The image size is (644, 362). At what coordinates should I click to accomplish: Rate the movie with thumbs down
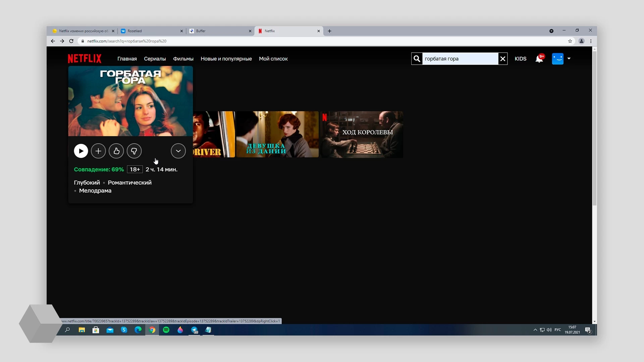coord(134,151)
